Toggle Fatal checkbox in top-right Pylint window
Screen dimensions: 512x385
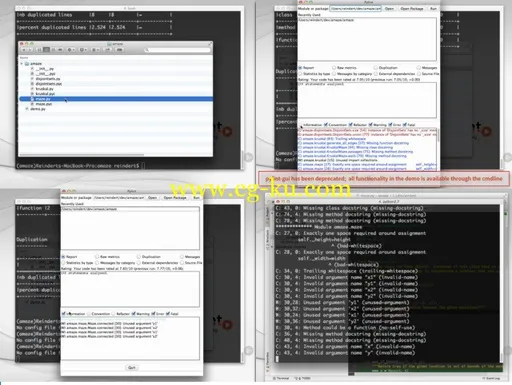[x=405, y=125]
